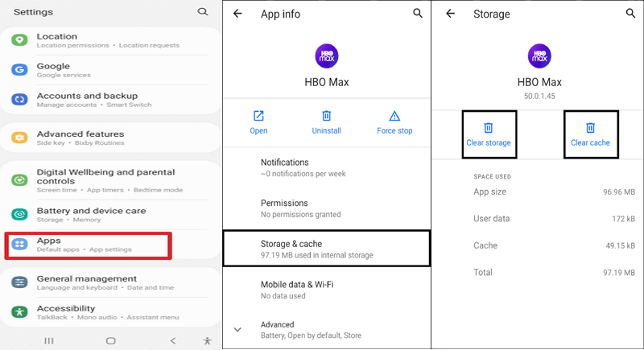This screenshot has height=350, width=644.
Task: Tap HBO Max logo on App info
Action: tap(326, 56)
